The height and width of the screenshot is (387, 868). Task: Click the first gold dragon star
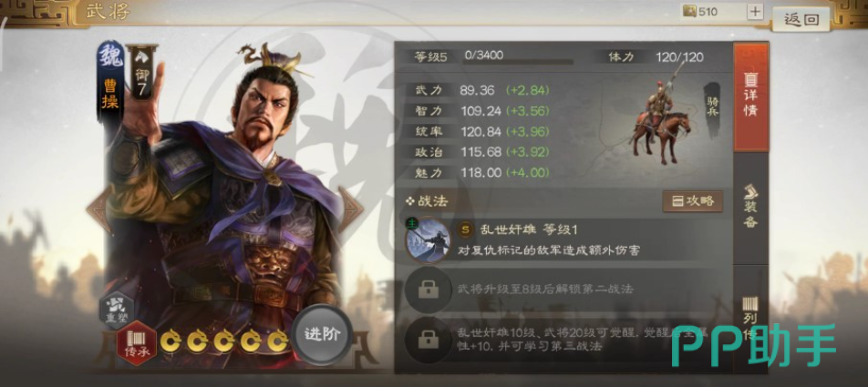point(170,341)
